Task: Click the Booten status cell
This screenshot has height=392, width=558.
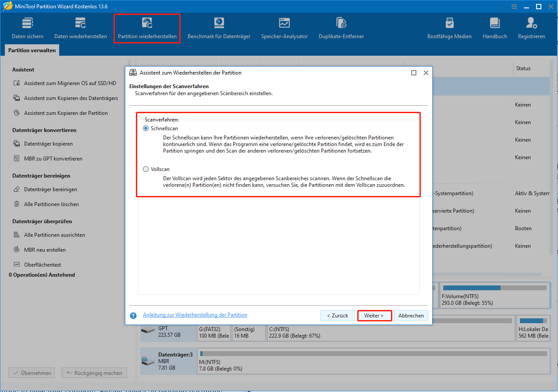Action: pyautogui.click(x=523, y=228)
